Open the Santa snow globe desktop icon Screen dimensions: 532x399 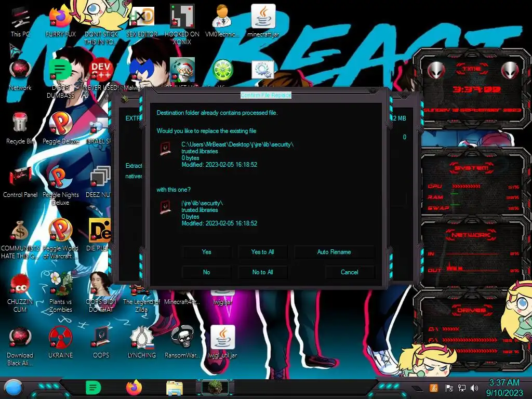182,70
